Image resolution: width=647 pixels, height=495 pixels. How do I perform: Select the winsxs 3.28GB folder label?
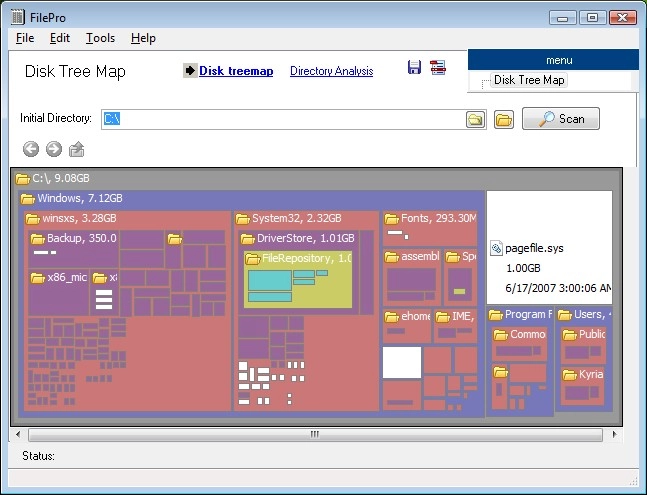point(79,218)
